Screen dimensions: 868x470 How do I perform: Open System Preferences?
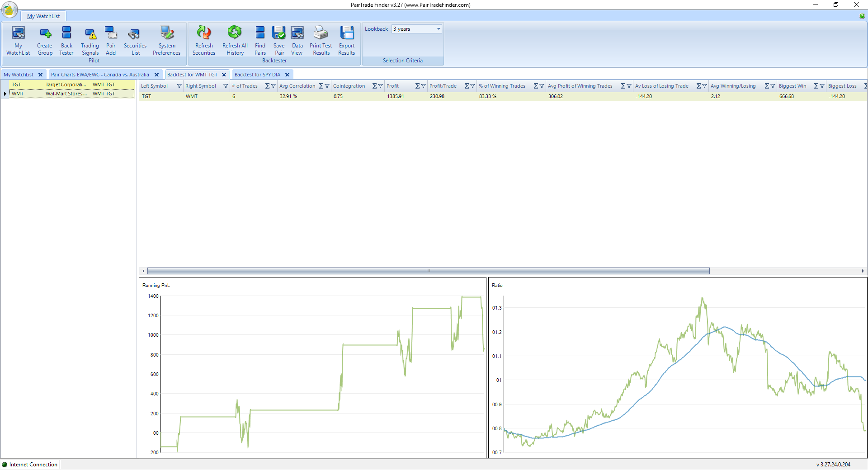[x=166, y=40]
